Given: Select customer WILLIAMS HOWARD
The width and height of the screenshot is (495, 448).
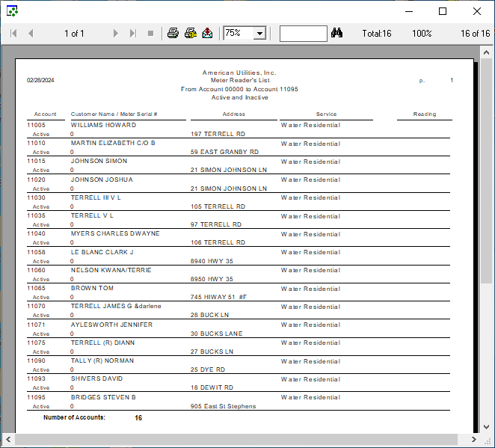Looking at the screenshot, I should coord(103,125).
